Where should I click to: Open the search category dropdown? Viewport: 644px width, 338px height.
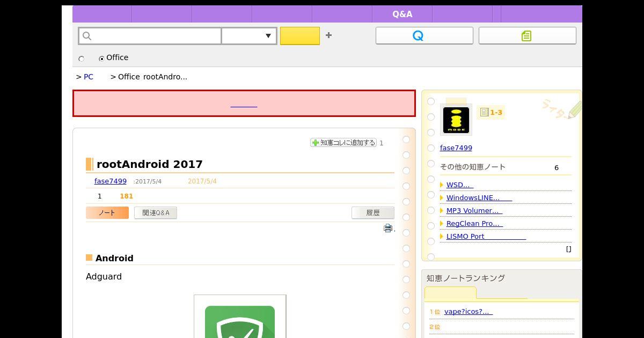pyautogui.click(x=249, y=36)
